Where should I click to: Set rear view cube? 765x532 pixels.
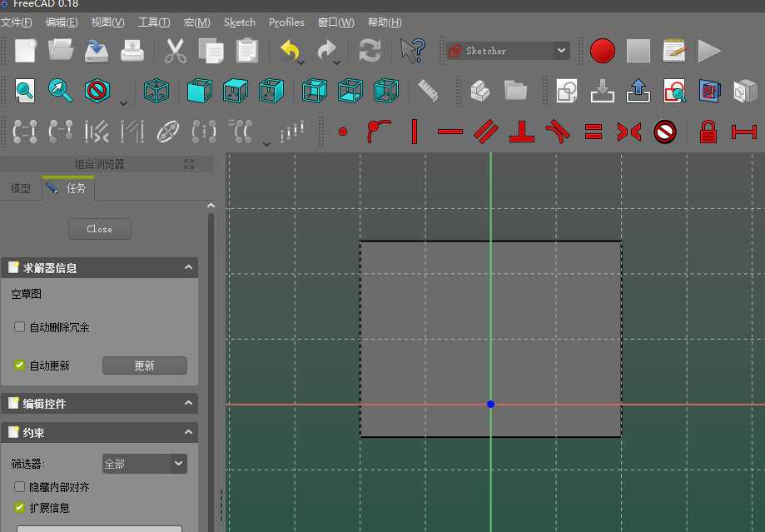[314, 91]
